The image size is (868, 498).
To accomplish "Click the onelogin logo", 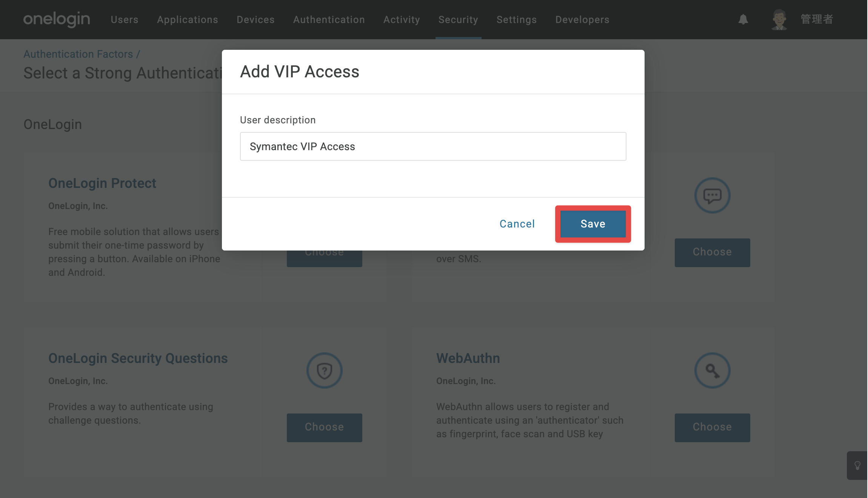I will click(57, 19).
